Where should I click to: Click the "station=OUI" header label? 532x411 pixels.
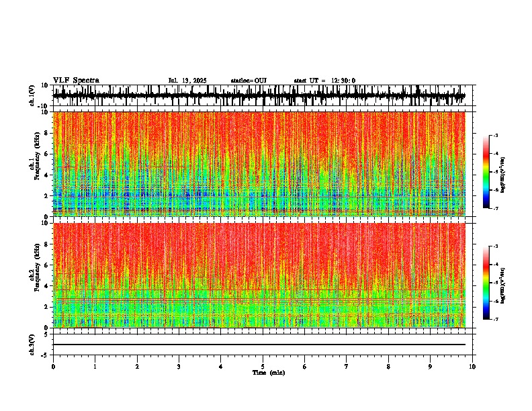click(249, 81)
